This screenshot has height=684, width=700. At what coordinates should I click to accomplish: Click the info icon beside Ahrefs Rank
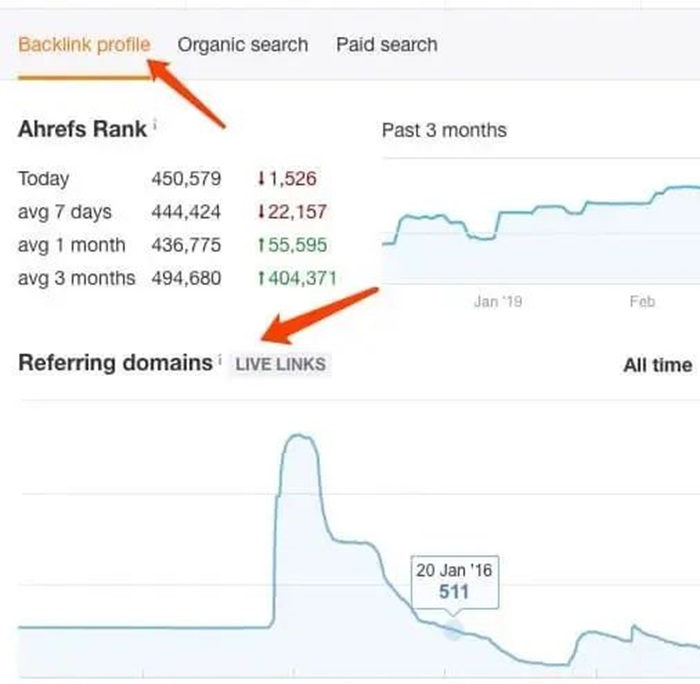(155, 123)
